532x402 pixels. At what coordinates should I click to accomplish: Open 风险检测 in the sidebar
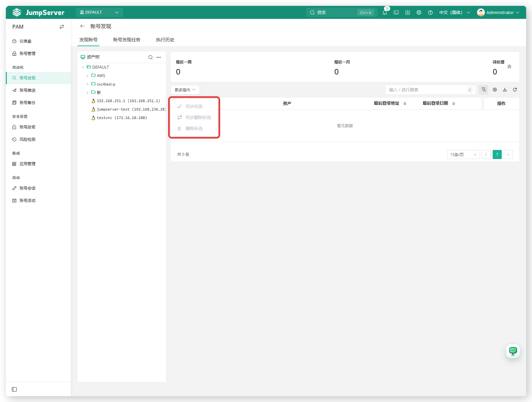click(x=38, y=140)
